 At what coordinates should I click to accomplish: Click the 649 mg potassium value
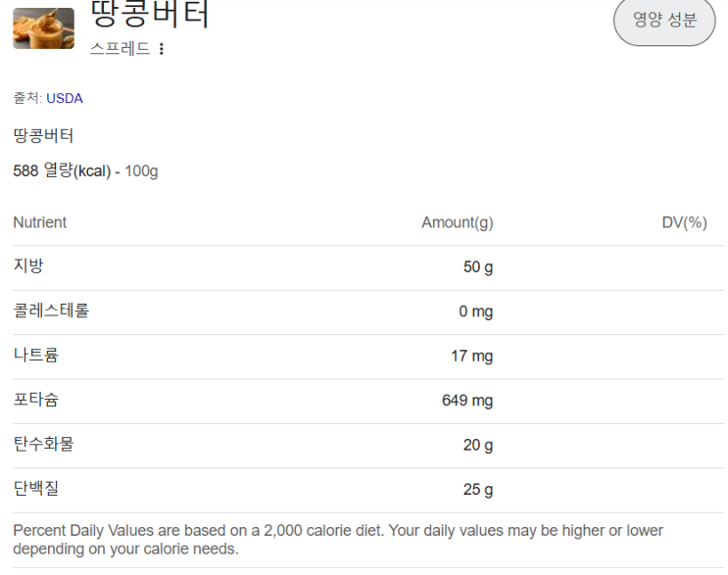pos(467,401)
